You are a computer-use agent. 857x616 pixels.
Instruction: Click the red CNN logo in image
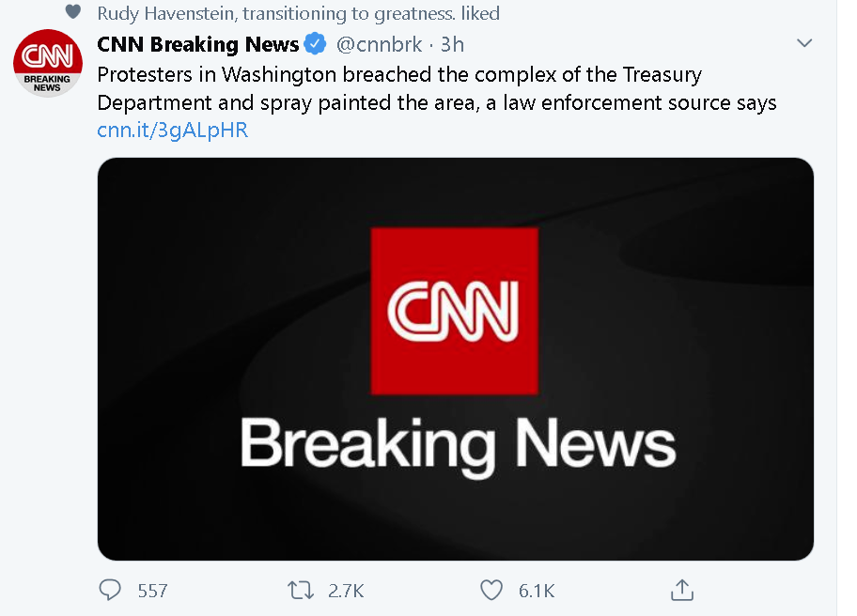pyautogui.click(x=454, y=311)
